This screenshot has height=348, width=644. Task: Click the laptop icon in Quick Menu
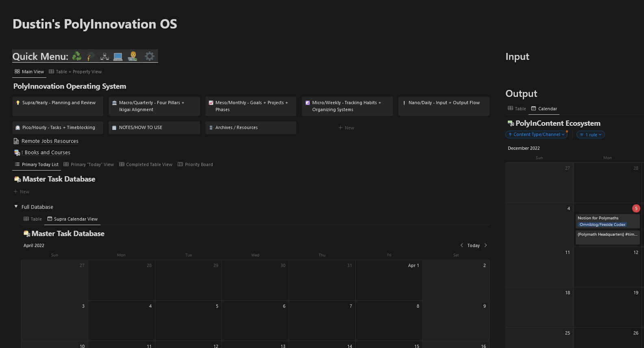click(x=118, y=56)
